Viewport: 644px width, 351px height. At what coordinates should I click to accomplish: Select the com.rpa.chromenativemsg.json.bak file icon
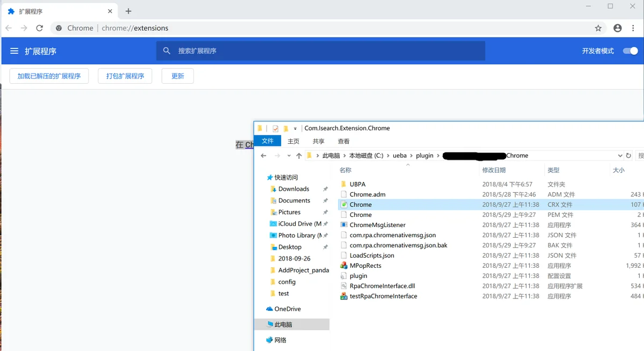click(344, 245)
